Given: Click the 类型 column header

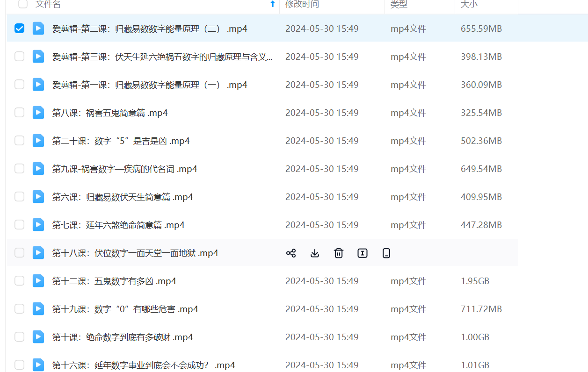Looking at the screenshot, I should tap(399, 4).
